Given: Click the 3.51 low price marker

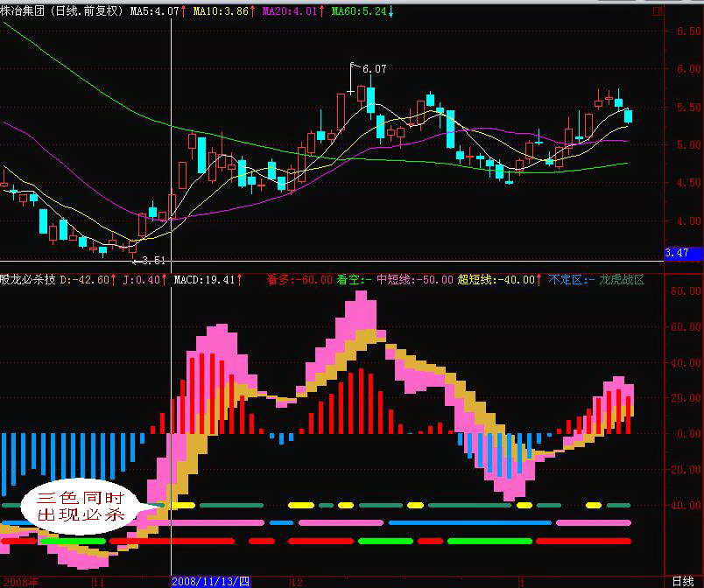Looking at the screenshot, I should tap(153, 261).
